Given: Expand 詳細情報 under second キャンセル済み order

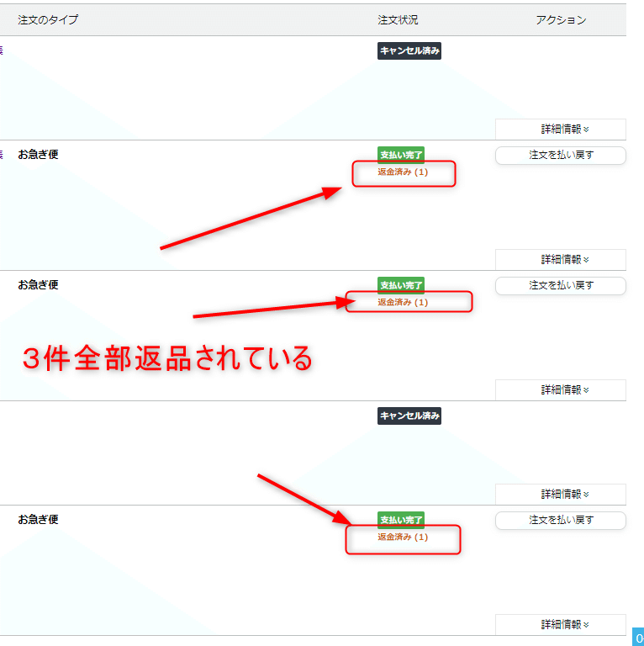Looking at the screenshot, I should tap(561, 494).
